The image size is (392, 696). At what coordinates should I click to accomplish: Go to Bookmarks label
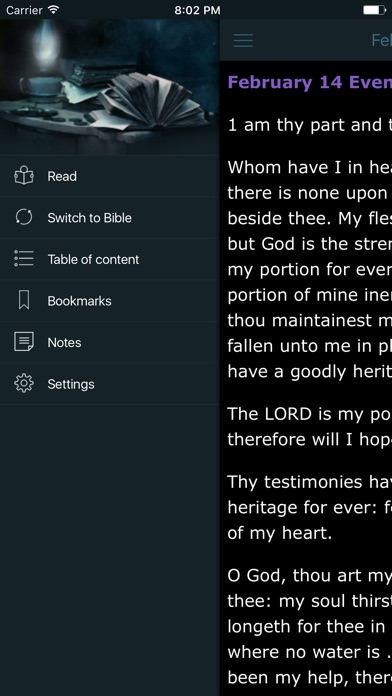(x=79, y=301)
